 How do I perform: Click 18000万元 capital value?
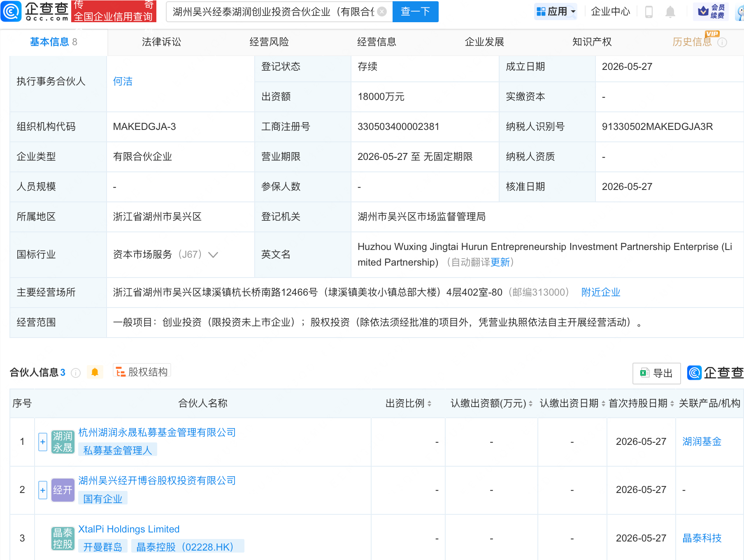click(x=381, y=97)
